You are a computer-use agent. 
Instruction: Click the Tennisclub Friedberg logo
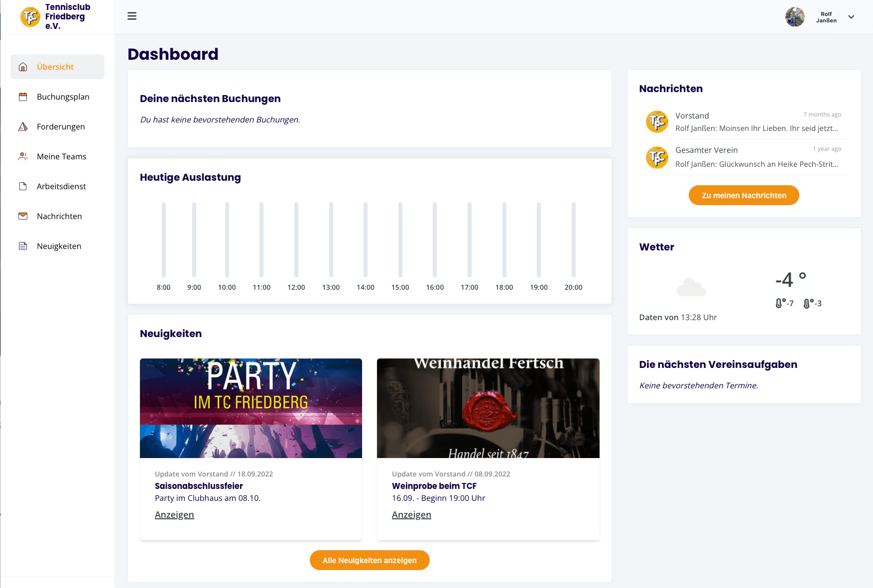coord(30,17)
